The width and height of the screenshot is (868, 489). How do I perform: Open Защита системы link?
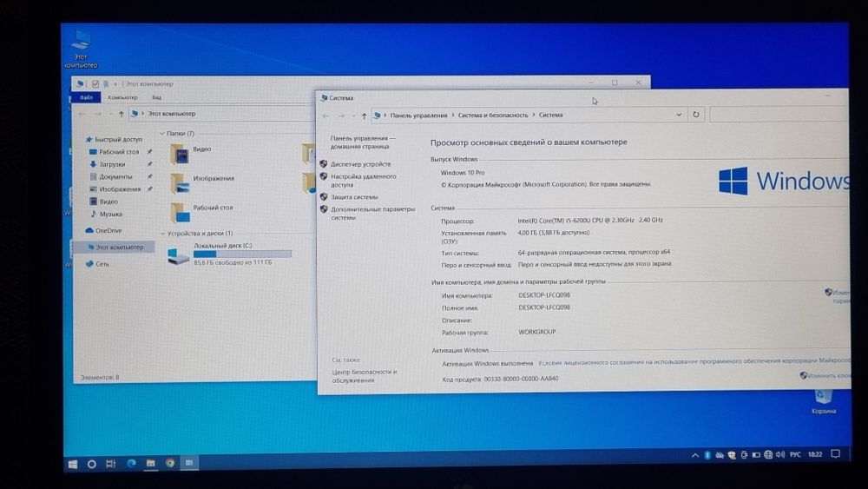click(x=354, y=196)
